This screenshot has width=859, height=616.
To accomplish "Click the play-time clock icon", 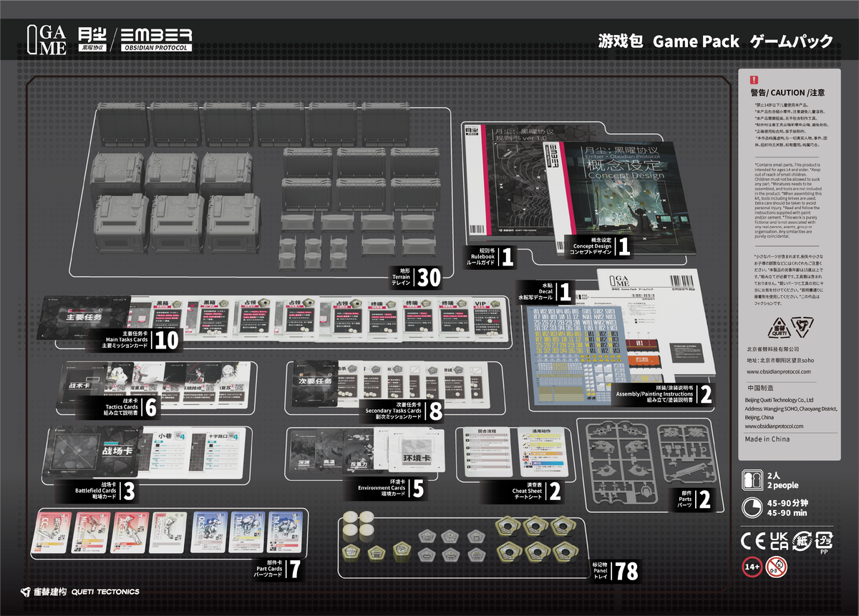I will point(752,507).
